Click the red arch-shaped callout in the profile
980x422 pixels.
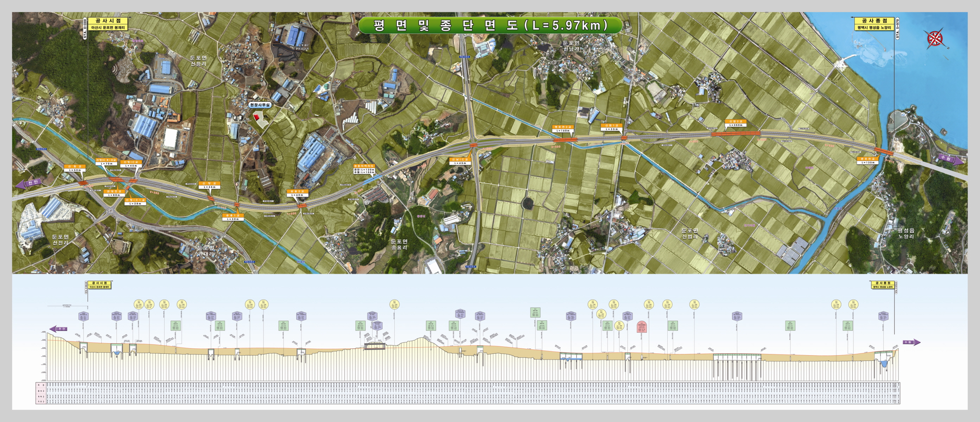[642, 327]
